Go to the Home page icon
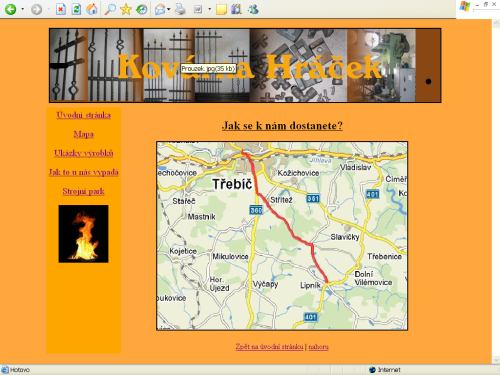 [x=92, y=9]
